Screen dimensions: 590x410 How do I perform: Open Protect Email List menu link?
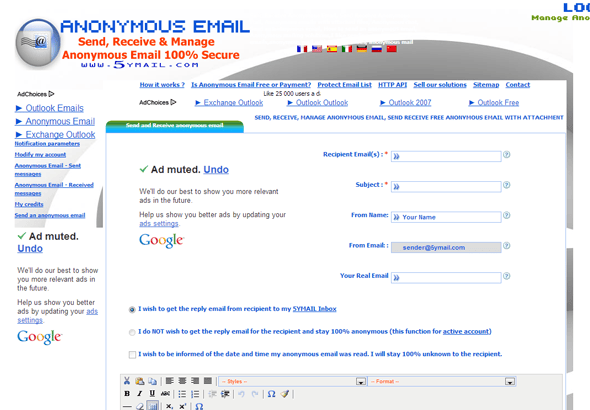pos(344,85)
